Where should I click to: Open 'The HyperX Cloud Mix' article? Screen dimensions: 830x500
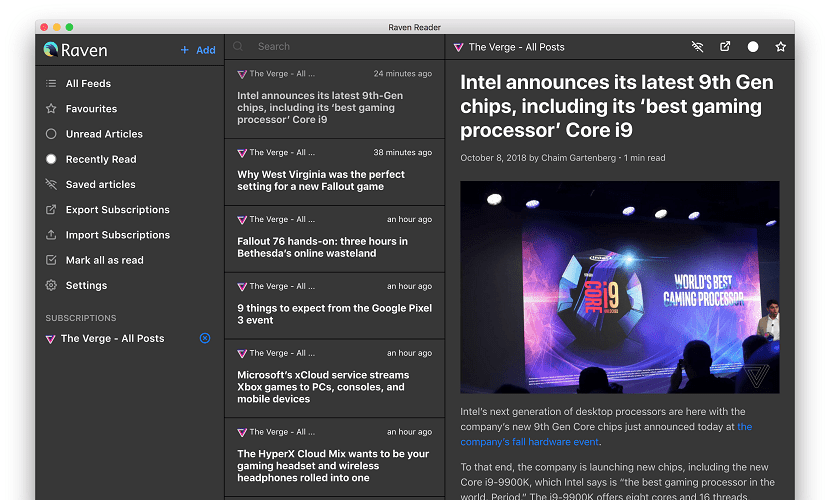tap(335, 457)
